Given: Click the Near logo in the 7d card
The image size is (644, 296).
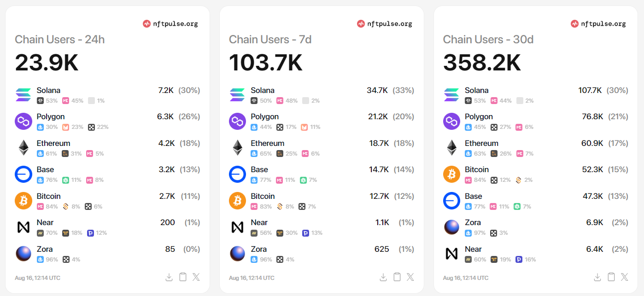Looking at the screenshot, I should coord(237,226).
